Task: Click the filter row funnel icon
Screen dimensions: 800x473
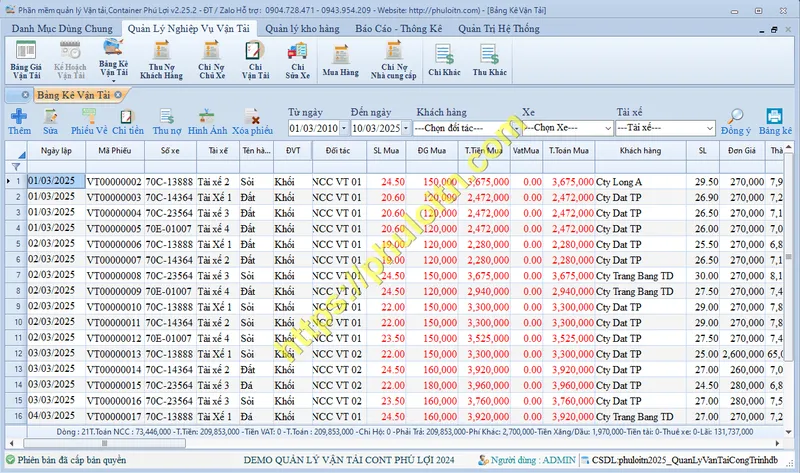Action: (x=16, y=167)
